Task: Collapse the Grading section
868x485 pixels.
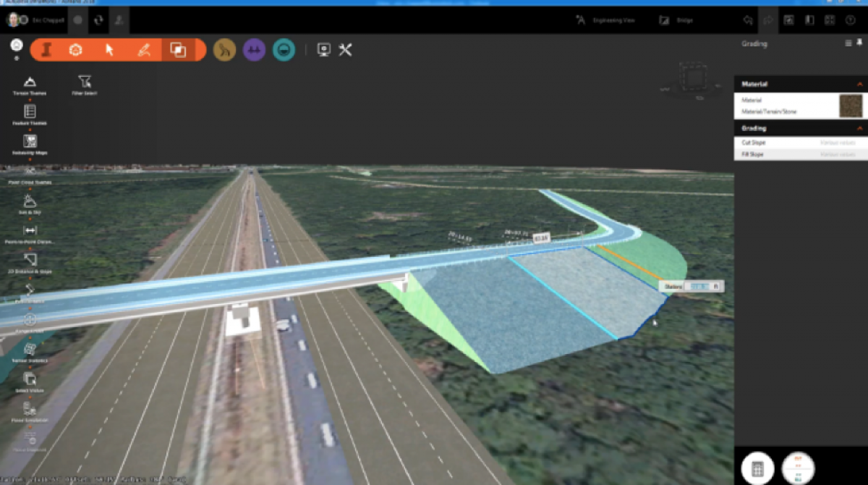Action: click(x=859, y=128)
